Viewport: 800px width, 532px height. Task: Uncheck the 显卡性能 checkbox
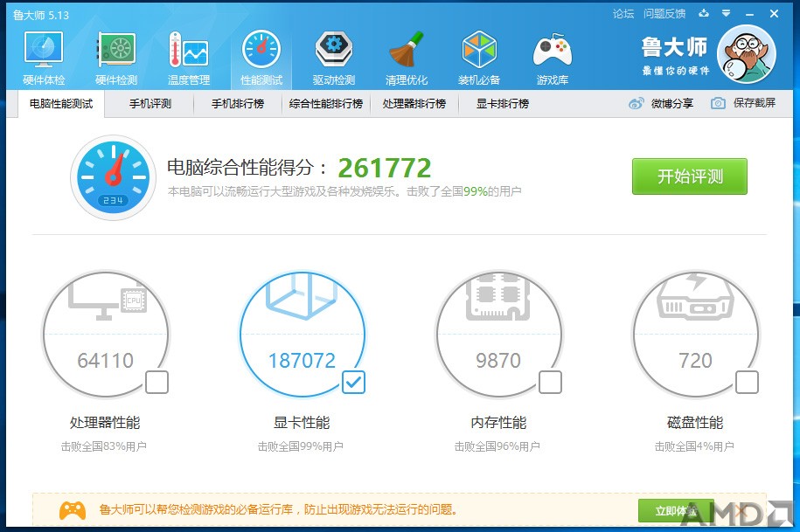pyautogui.click(x=353, y=383)
